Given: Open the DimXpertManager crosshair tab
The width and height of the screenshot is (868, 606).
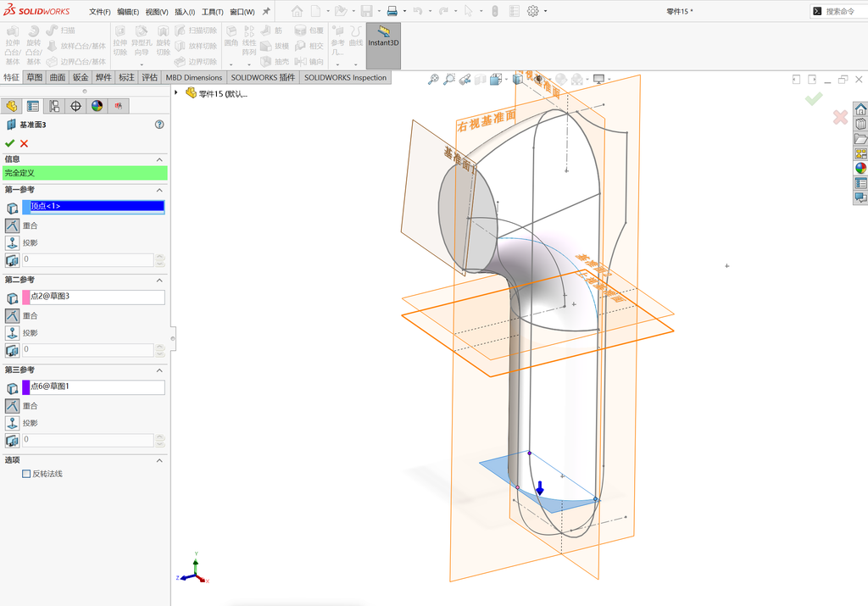Looking at the screenshot, I should coord(75,106).
